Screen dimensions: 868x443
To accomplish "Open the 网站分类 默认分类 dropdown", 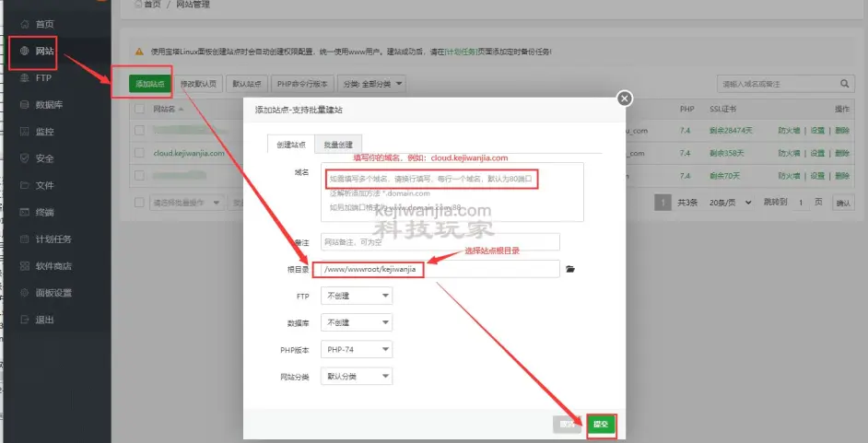I will click(357, 376).
